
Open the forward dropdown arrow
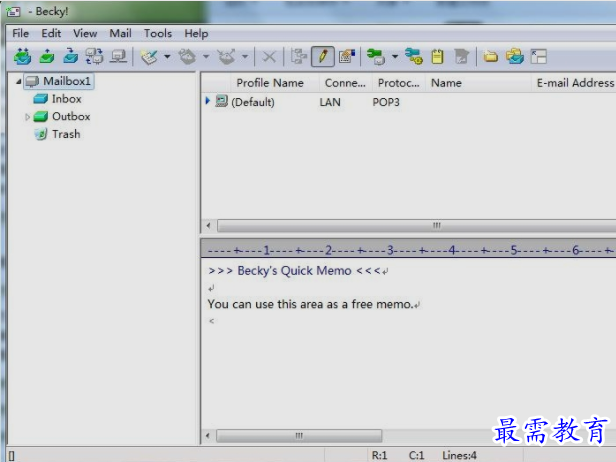(x=245, y=57)
